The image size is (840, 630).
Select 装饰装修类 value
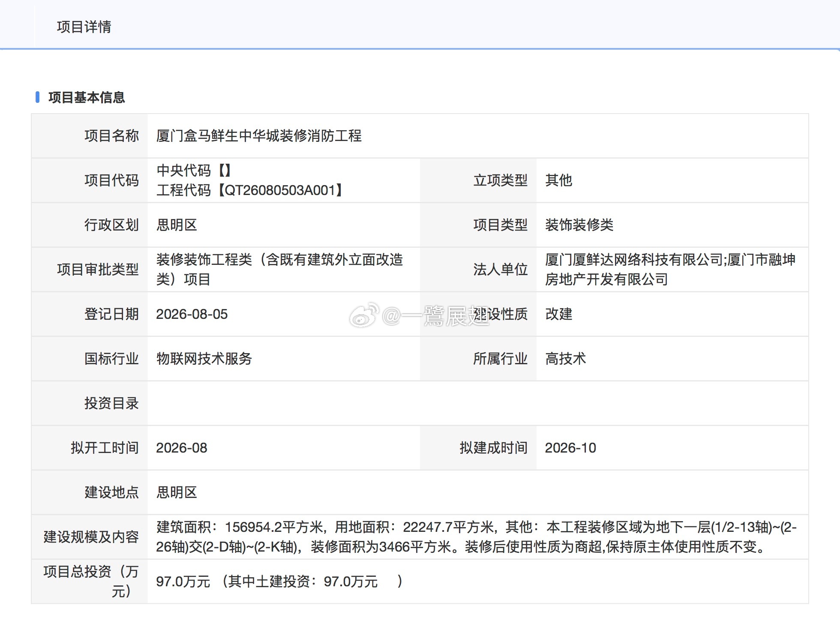point(579,225)
